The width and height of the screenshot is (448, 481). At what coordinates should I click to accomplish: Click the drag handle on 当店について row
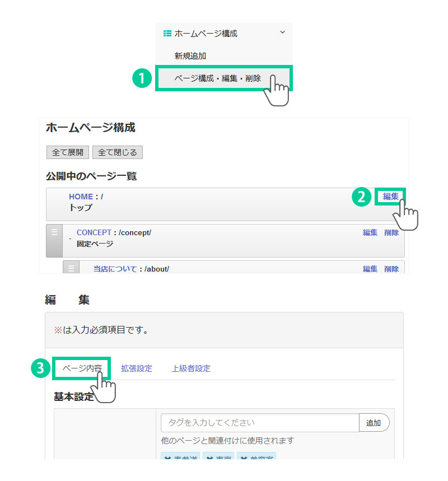pyautogui.click(x=71, y=268)
